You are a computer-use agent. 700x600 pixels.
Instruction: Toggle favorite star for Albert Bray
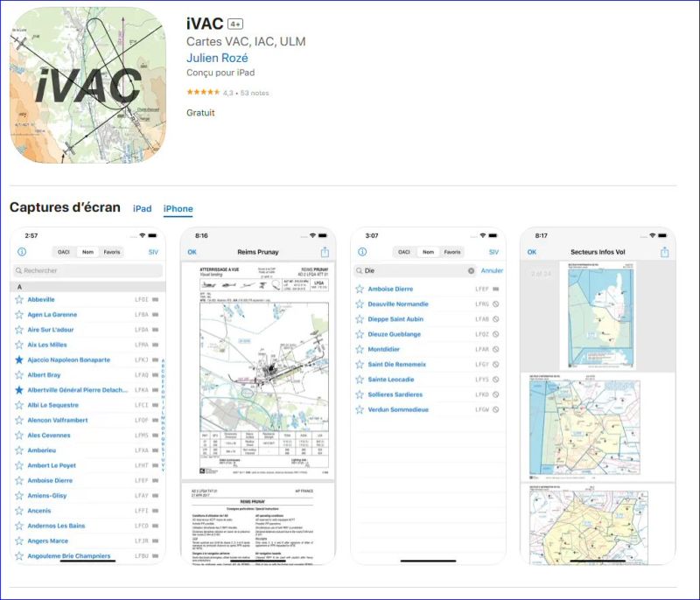tap(19, 374)
